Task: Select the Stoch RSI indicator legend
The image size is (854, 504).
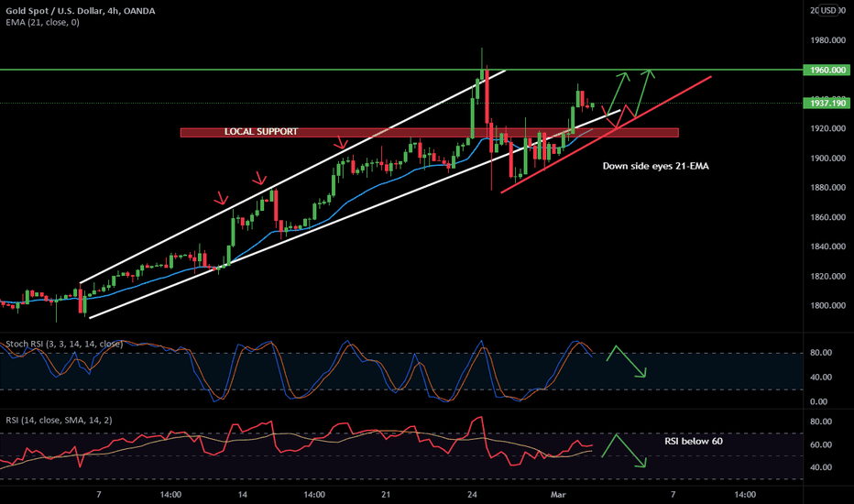Action: pyautogui.click(x=64, y=345)
